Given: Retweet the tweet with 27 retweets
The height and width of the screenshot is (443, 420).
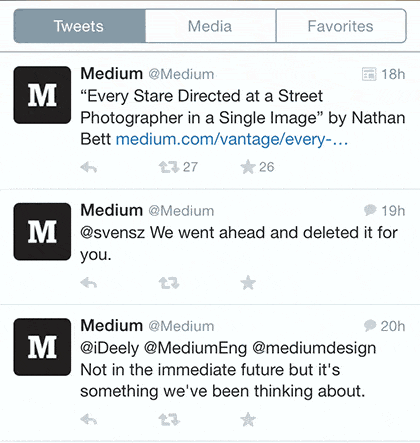Looking at the screenshot, I should coord(169,167).
